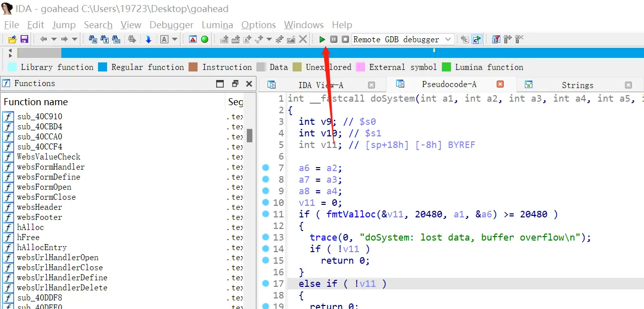Image resolution: width=644 pixels, height=309 pixels.
Task: Click the breakpoint list toolbar icon
Action: click(496, 39)
